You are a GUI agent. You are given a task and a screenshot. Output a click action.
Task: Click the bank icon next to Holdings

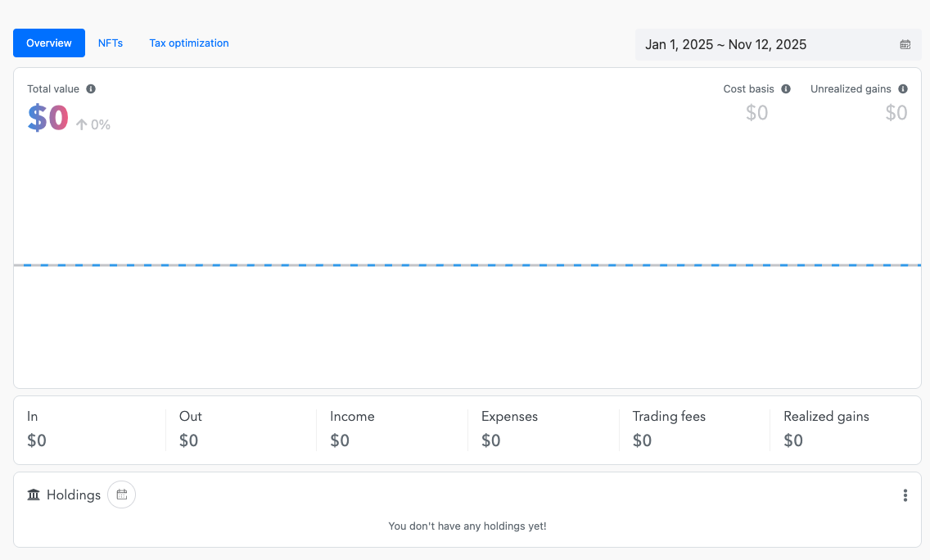(33, 495)
